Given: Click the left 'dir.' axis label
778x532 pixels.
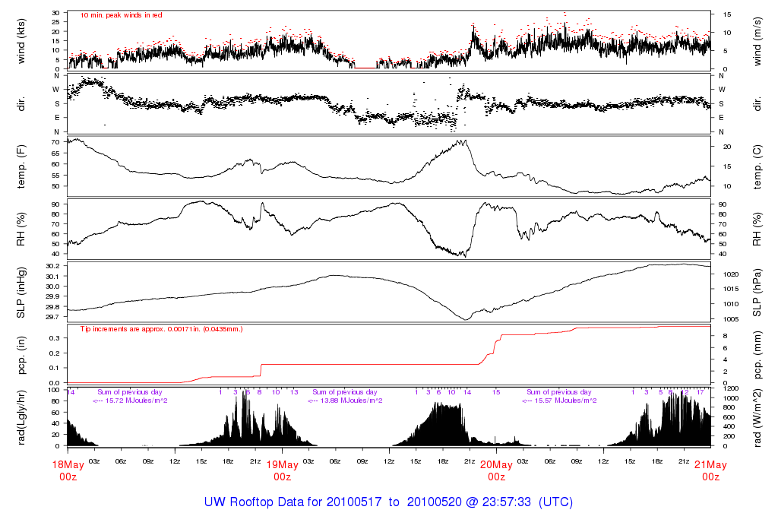Looking at the screenshot, I should [x=21, y=103].
